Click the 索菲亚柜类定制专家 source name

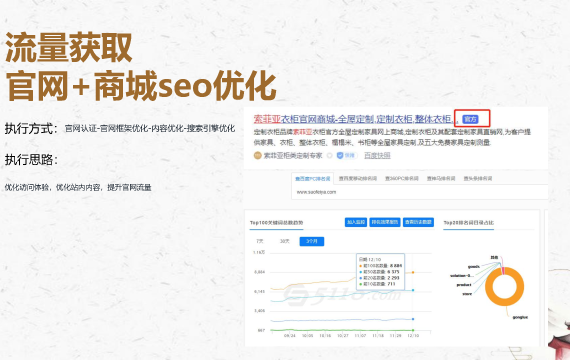[293, 155]
